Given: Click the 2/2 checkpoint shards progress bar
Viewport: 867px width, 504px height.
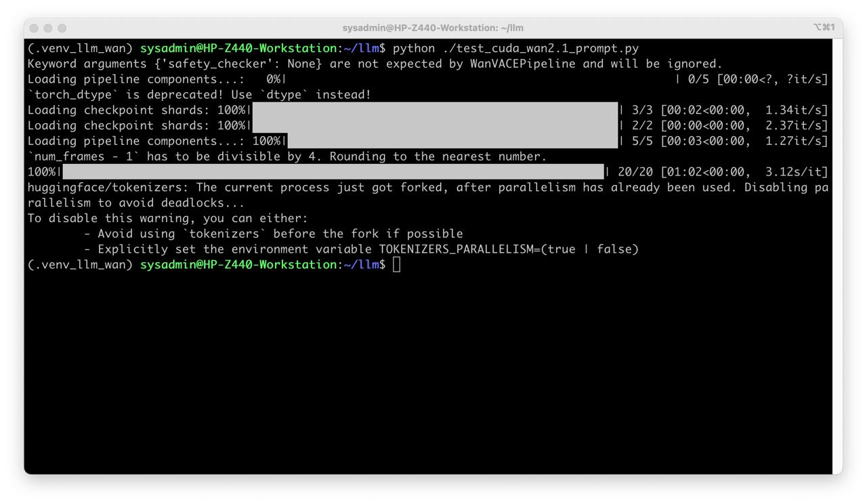Looking at the screenshot, I should coord(435,125).
